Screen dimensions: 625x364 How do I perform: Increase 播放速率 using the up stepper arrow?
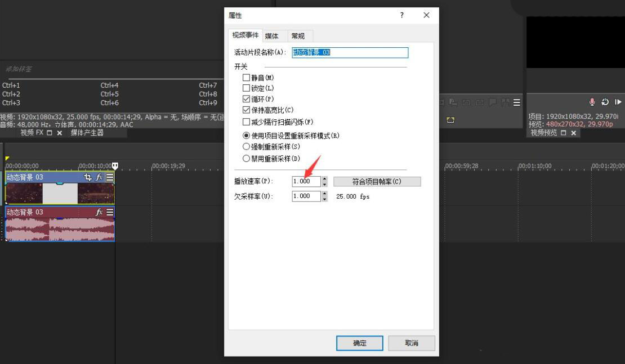pos(324,179)
